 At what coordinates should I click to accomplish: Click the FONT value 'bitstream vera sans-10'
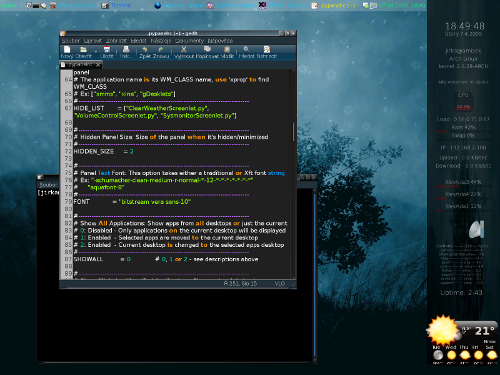(154, 202)
